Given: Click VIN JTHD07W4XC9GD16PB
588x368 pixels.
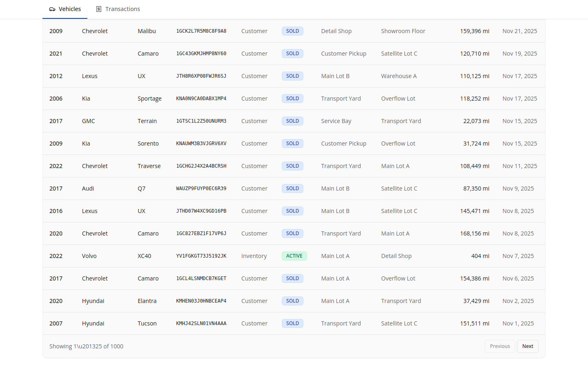Looking at the screenshot, I should [201, 211].
